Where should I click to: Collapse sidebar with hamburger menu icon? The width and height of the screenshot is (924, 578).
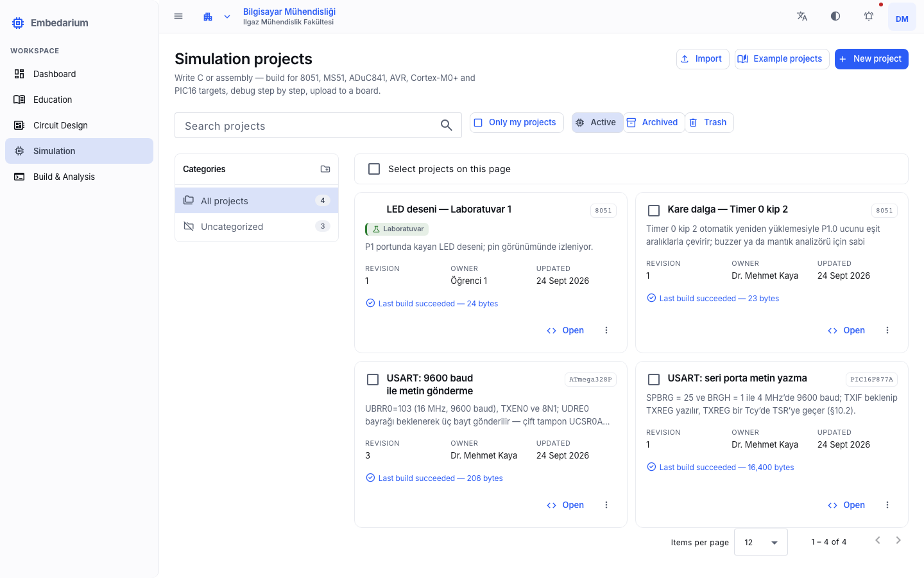(178, 17)
